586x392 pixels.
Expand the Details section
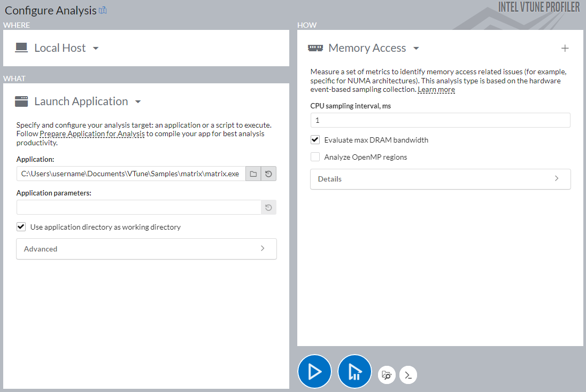point(440,179)
